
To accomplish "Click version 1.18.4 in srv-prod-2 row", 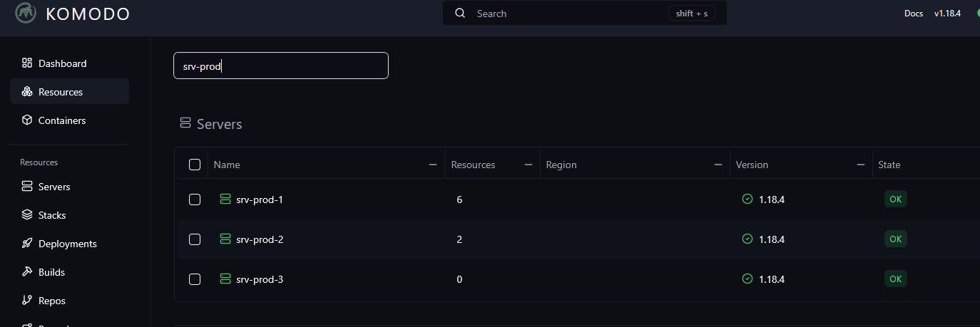I will (772, 239).
